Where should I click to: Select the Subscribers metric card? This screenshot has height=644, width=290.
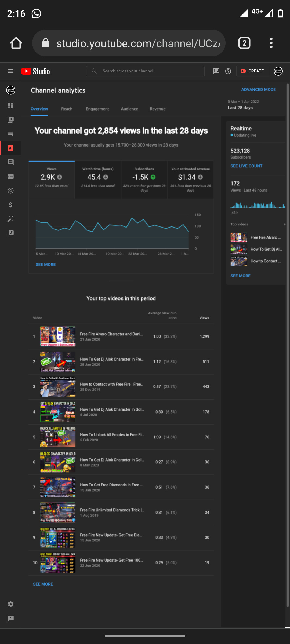point(144,180)
